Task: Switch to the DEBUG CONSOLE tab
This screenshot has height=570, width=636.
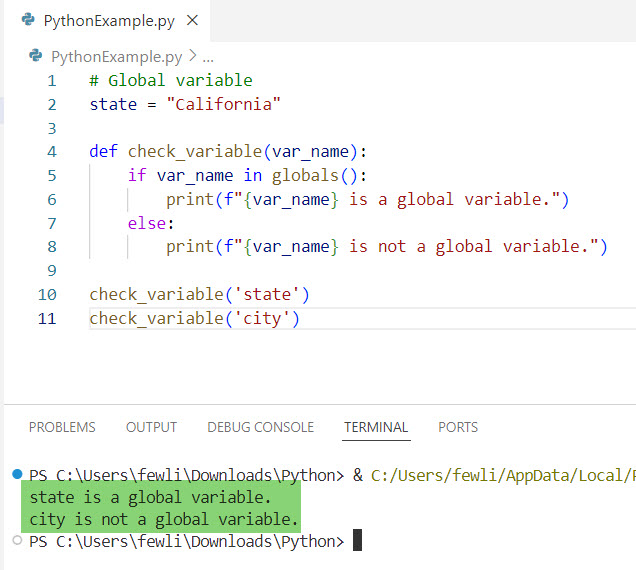Action: point(260,427)
